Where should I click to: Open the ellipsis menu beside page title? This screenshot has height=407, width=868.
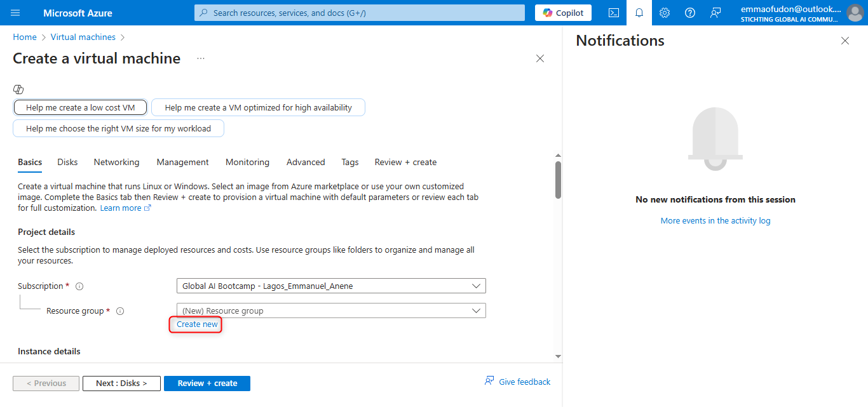point(201,58)
